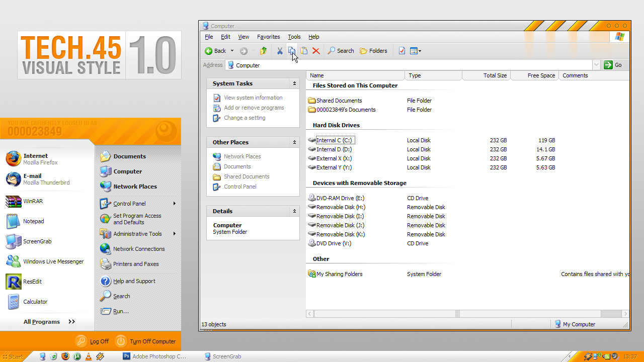Viewport: 644px width, 362px height.
Task: Click View system information link
Action: 253,98
